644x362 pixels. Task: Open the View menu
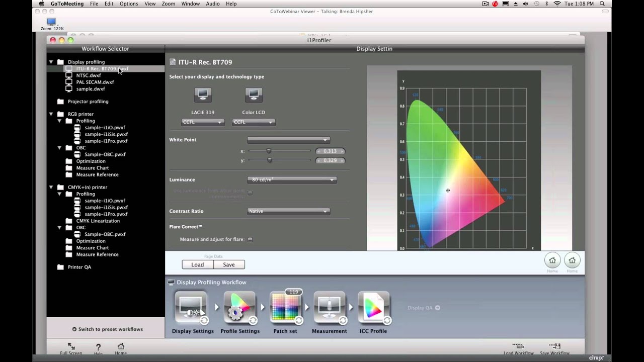tap(150, 4)
